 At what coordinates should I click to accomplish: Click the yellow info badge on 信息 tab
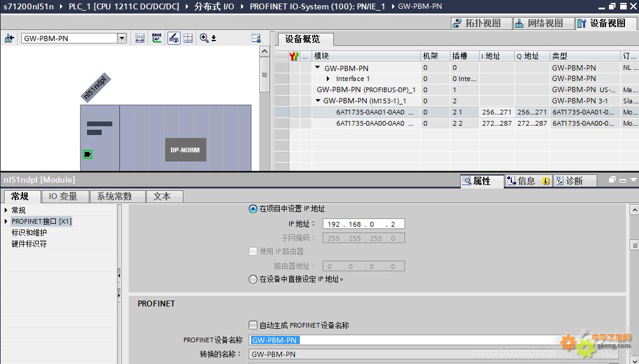coord(546,181)
